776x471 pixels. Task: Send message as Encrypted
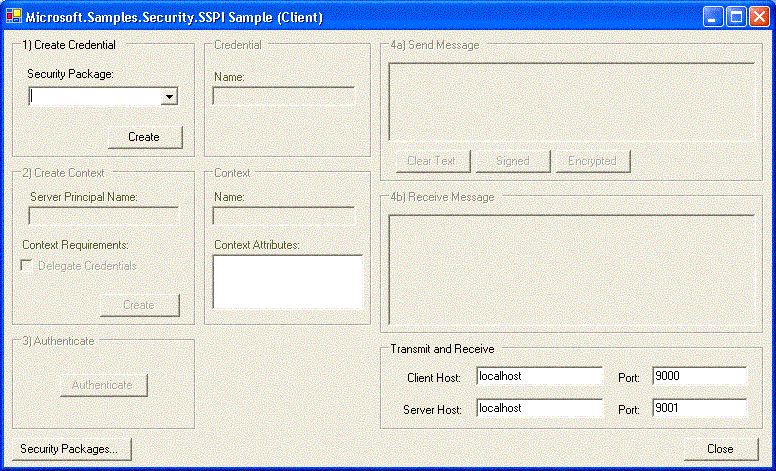click(x=593, y=161)
